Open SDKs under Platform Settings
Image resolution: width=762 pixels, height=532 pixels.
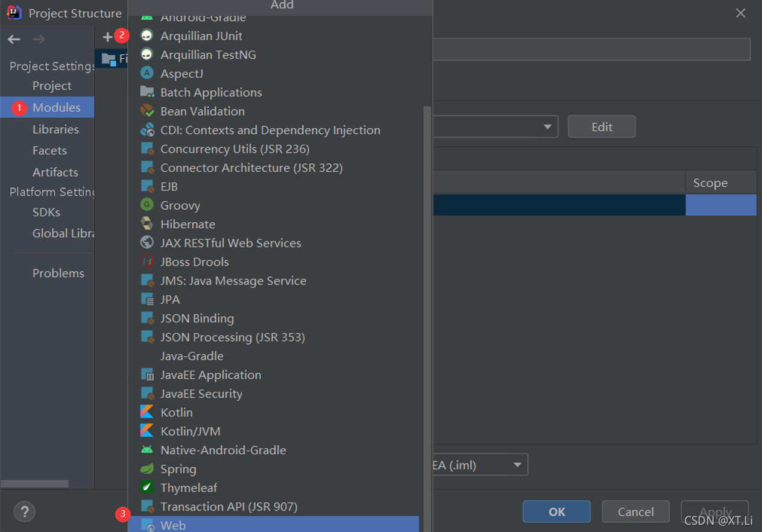[x=47, y=212]
